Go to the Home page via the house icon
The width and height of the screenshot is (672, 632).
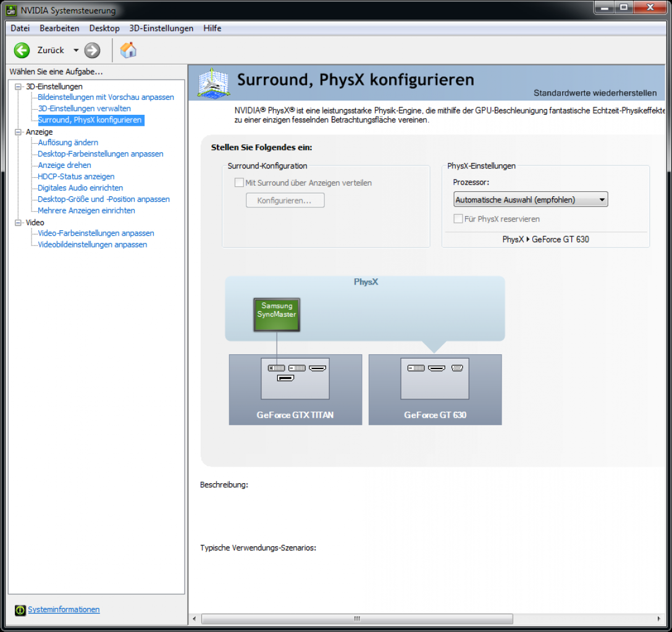pos(128,50)
